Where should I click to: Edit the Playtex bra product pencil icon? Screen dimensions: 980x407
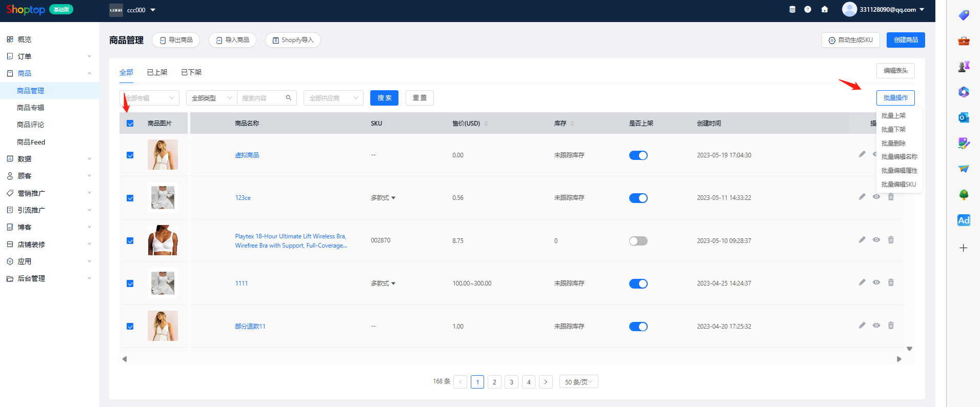[x=862, y=240]
